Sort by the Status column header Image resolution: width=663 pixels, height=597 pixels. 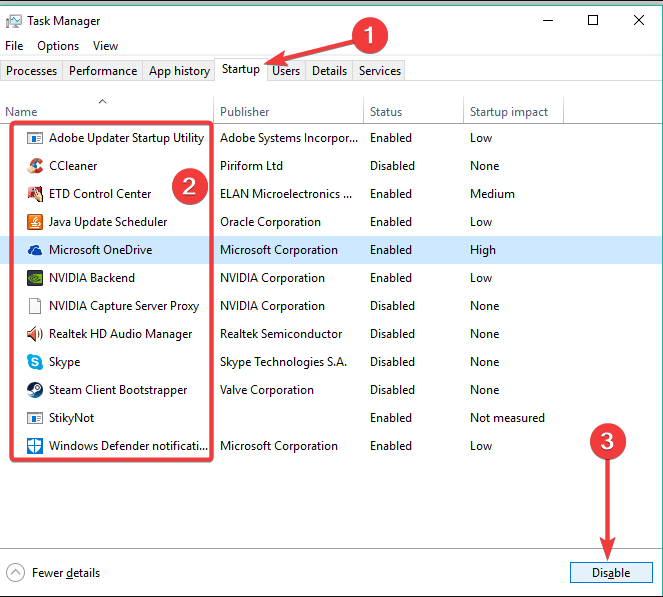[414, 112]
